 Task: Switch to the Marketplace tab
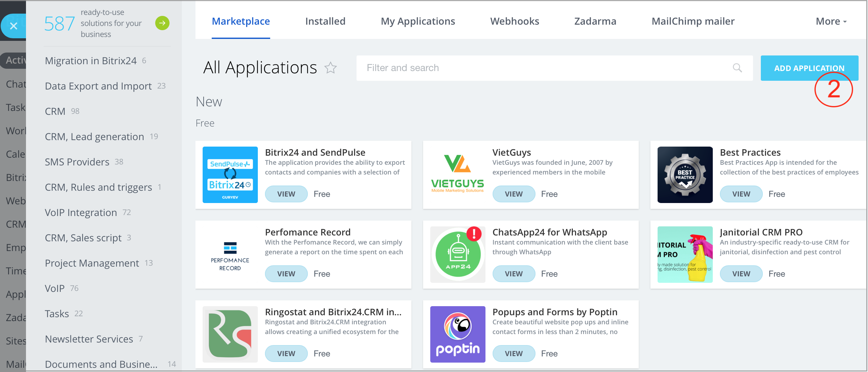241,21
